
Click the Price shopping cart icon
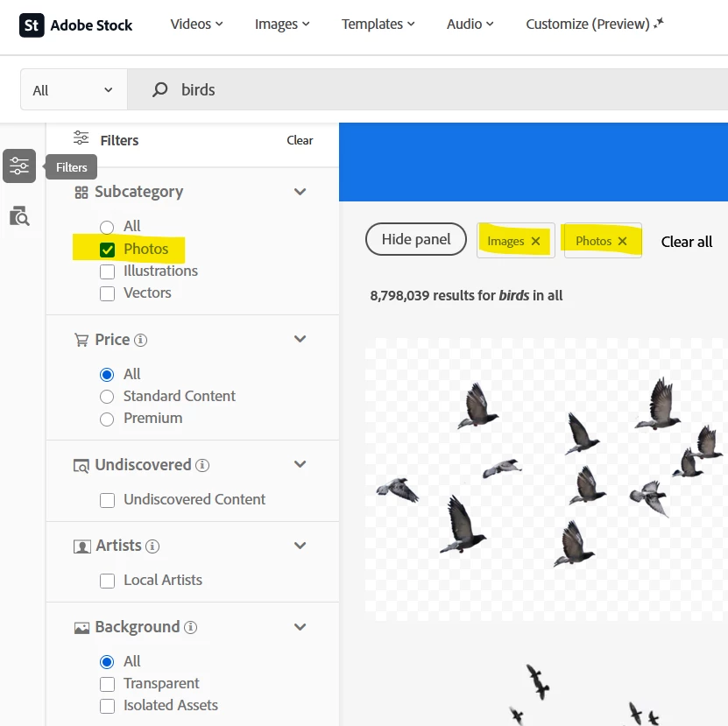81,341
